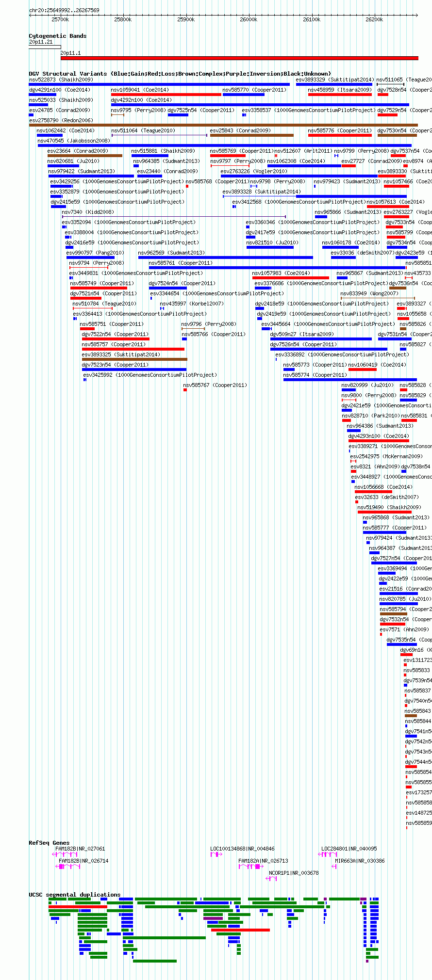Click nsv510784 (Teague2010) label
Viewport: 432px width, 980px height.
[104, 304]
